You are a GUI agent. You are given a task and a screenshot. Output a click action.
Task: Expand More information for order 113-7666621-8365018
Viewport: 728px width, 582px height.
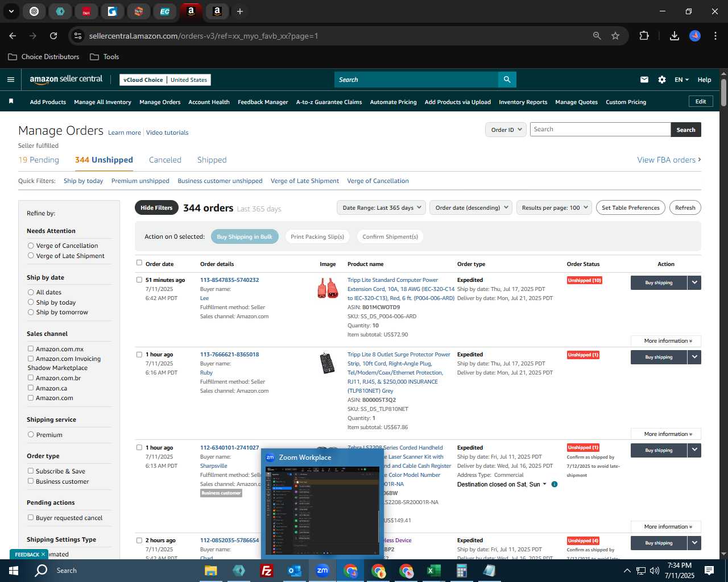(x=666, y=434)
